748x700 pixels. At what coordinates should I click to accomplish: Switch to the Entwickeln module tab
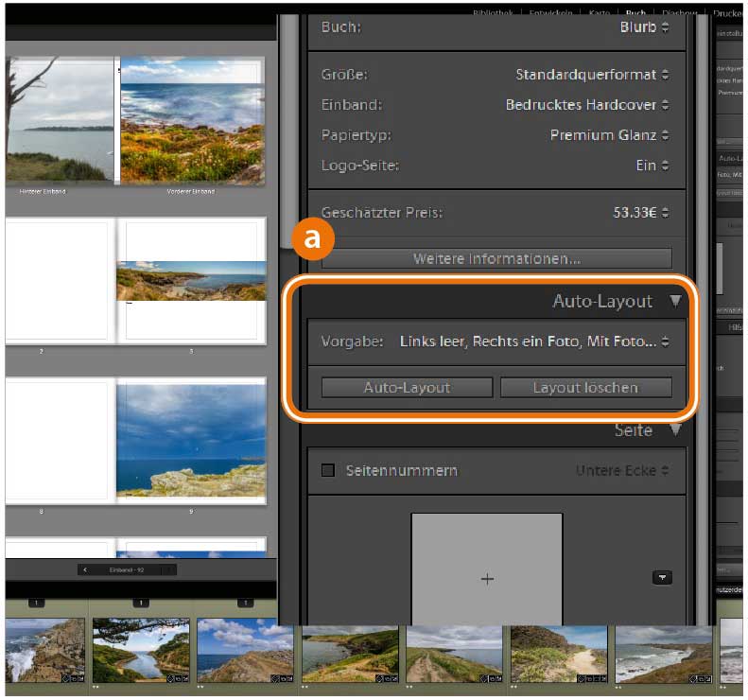[x=551, y=13]
